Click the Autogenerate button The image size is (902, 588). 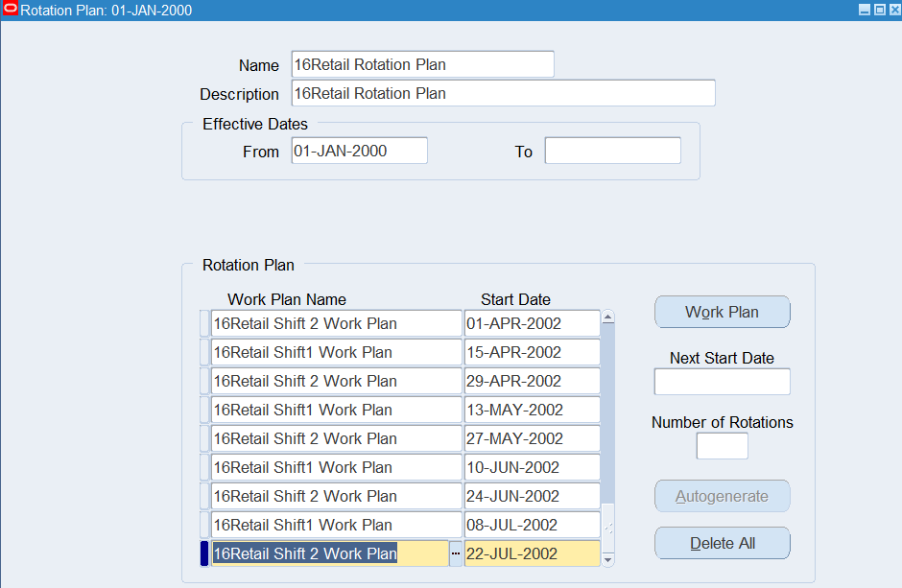click(722, 496)
